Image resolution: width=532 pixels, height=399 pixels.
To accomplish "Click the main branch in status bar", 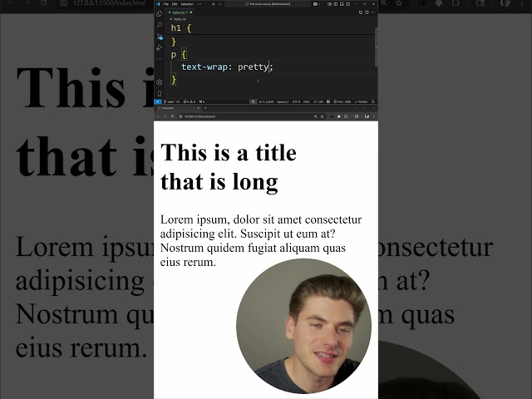I will click(x=170, y=101).
